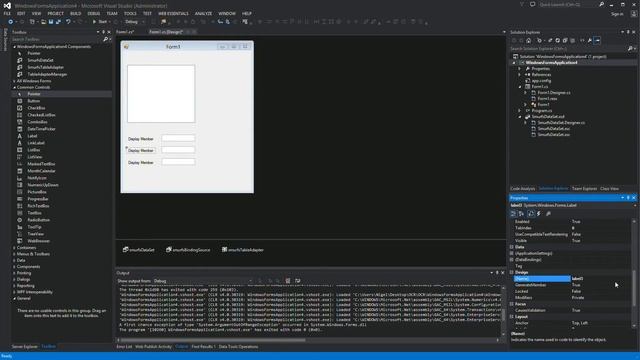This screenshot has height=360, width=640.
Task: Click the Property Pages icon in Properties panel
Action: coord(549,213)
